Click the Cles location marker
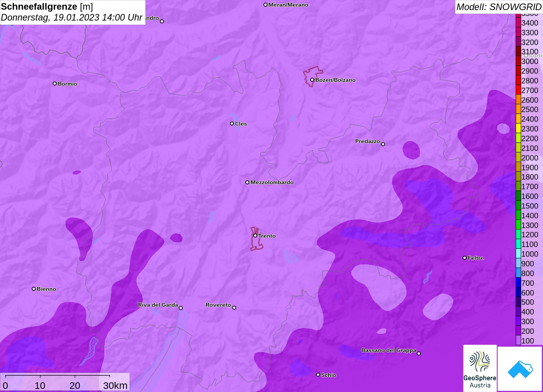Image resolution: width=543 pixels, height=392 pixels. 232,124
